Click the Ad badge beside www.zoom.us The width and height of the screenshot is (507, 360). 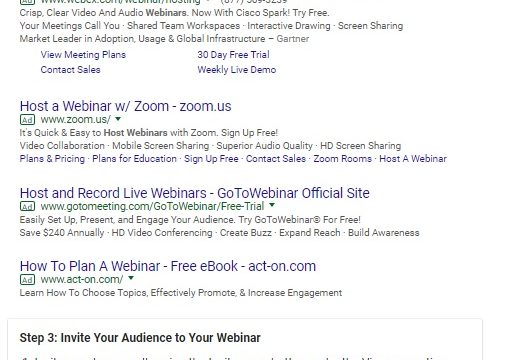coord(27,120)
